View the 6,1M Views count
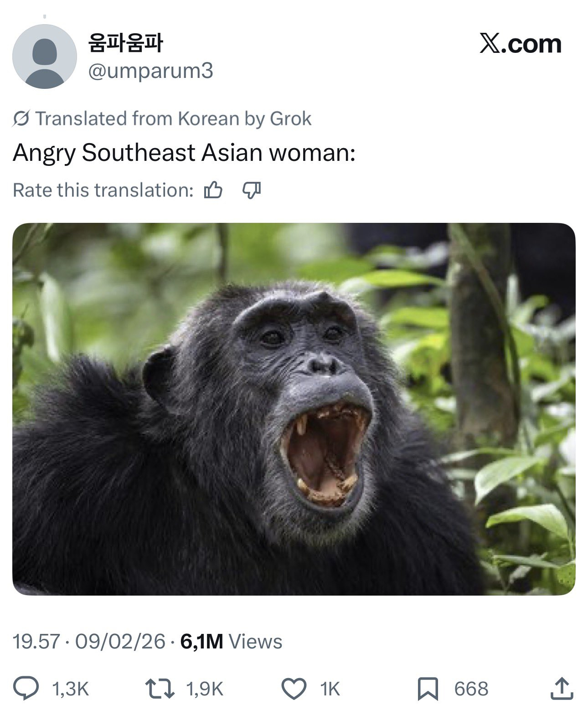The width and height of the screenshot is (588, 715). tap(231, 641)
